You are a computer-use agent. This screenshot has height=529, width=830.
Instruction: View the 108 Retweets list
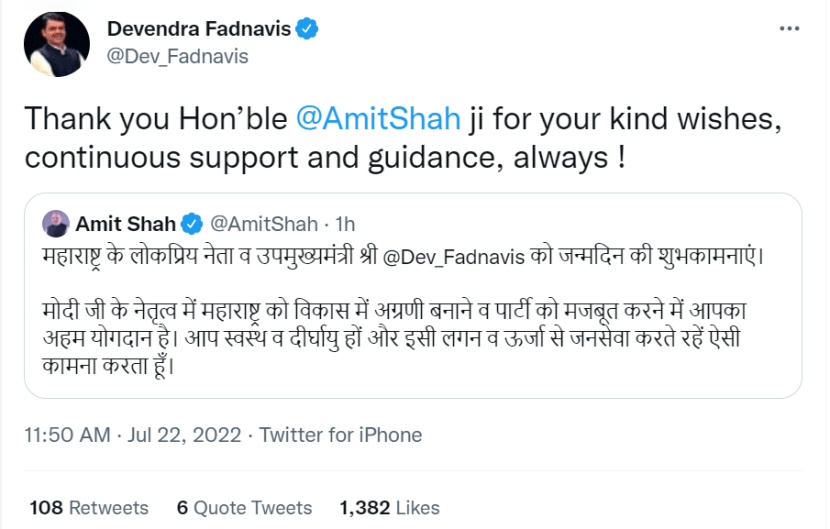(75, 507)
